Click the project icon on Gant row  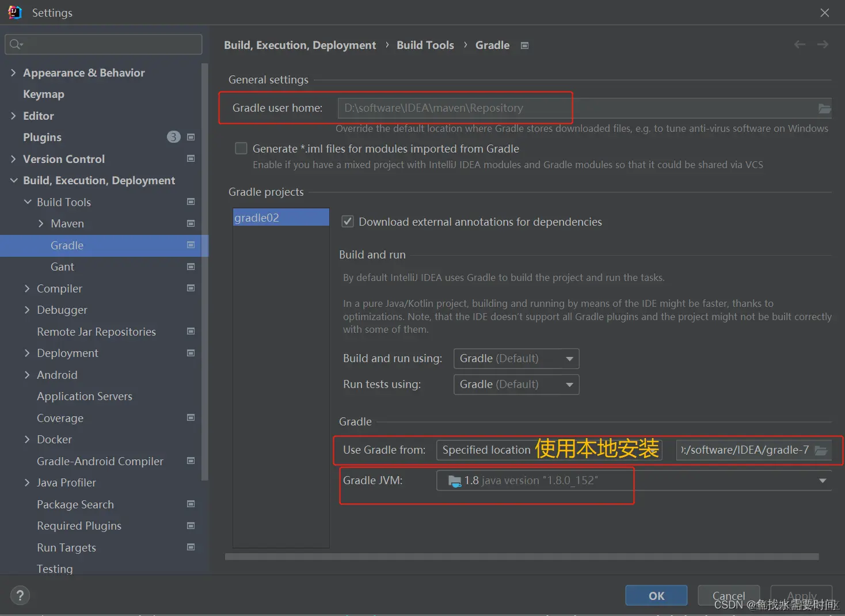pos(191,267)
